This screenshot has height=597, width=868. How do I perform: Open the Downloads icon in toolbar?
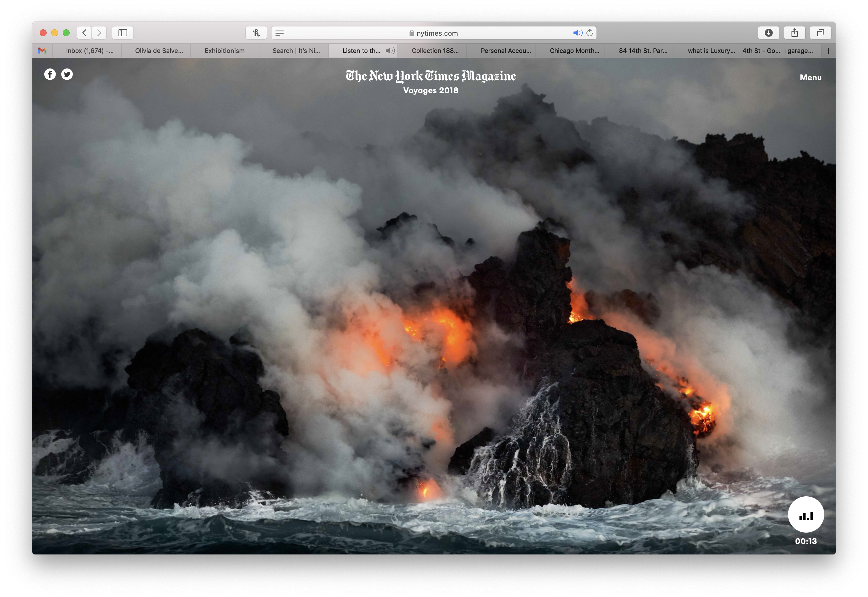(x=768, y=33)
